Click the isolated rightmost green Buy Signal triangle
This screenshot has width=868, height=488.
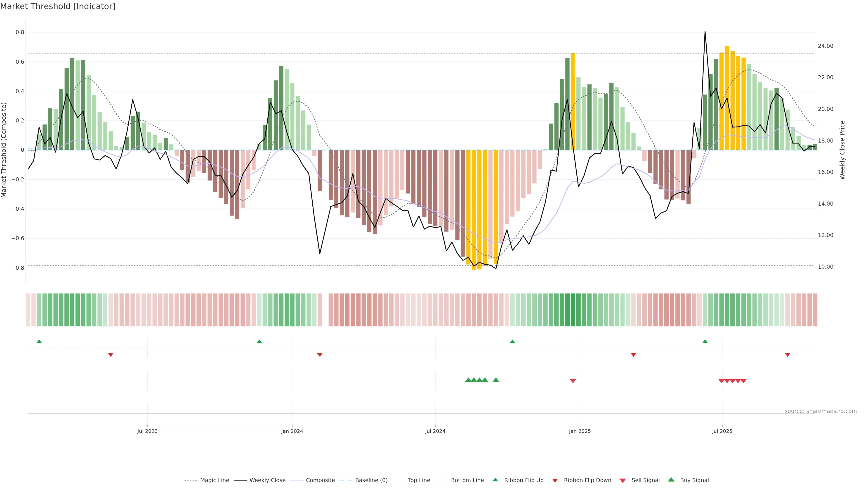496,380
